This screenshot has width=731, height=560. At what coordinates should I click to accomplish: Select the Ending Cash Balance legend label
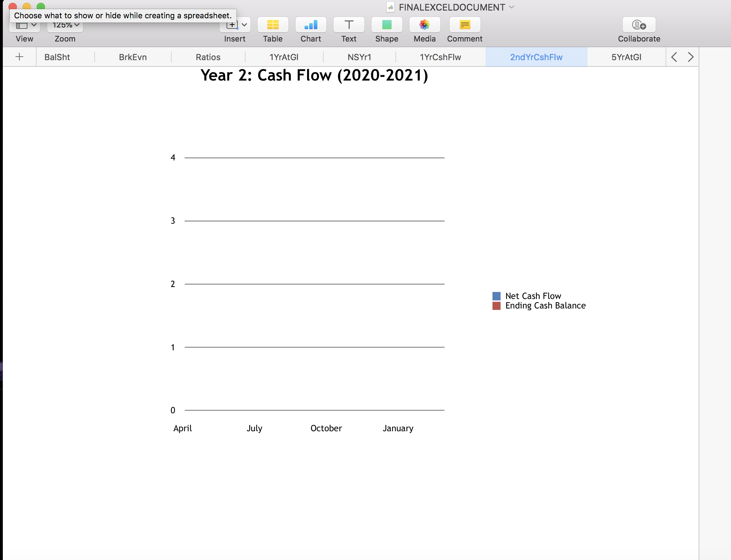tap(546, 306)
